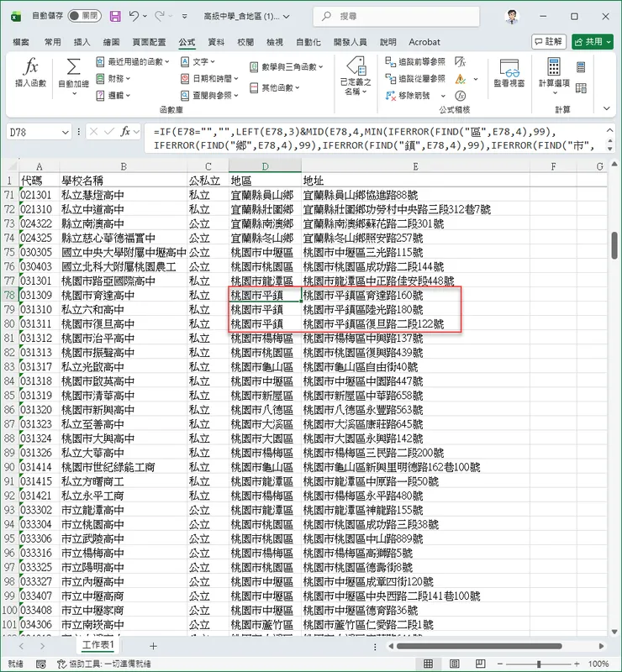
Task: Switch to the Acrobat tab
Action: pos(424,42)
